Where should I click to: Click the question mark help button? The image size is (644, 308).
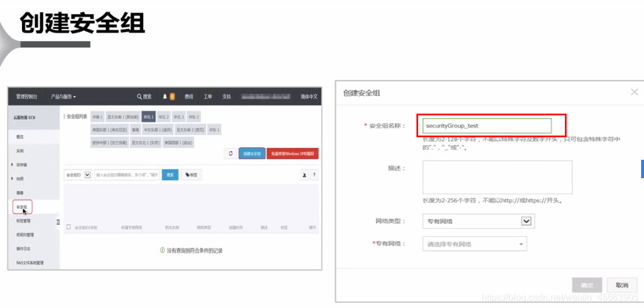[x=314, y=175]
